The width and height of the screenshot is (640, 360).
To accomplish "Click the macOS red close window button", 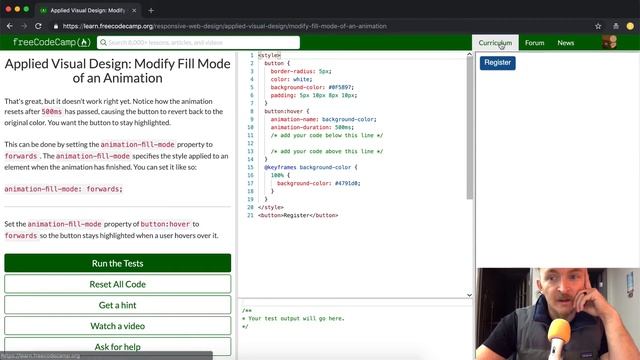I will (x=8, y=9).
